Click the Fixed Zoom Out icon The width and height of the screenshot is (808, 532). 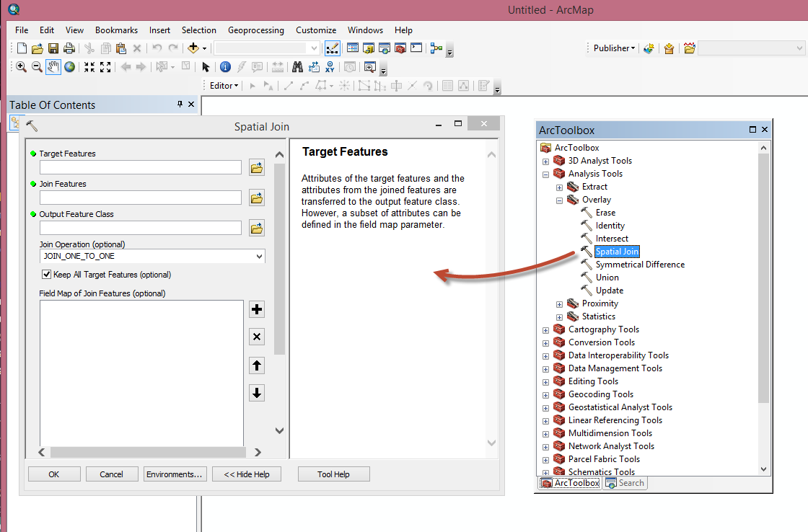[105, 67]
